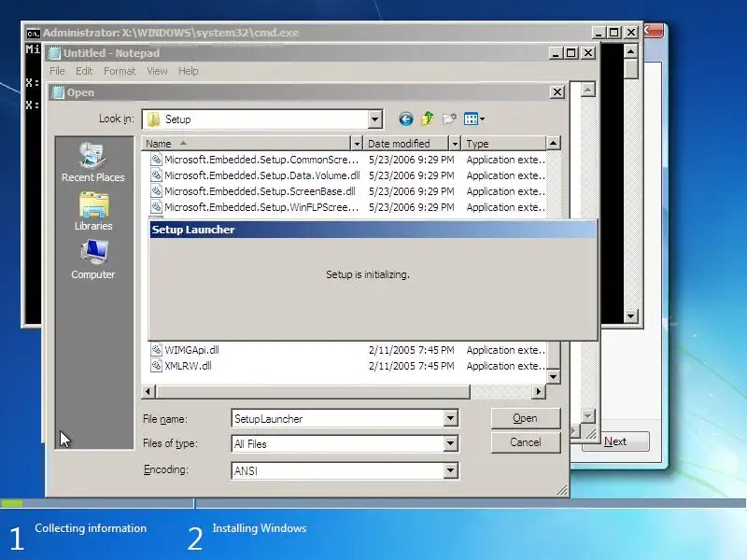Click the Create New Folder icon
The height and width of the screenshot is (560, 747).
tap(449, 119)
